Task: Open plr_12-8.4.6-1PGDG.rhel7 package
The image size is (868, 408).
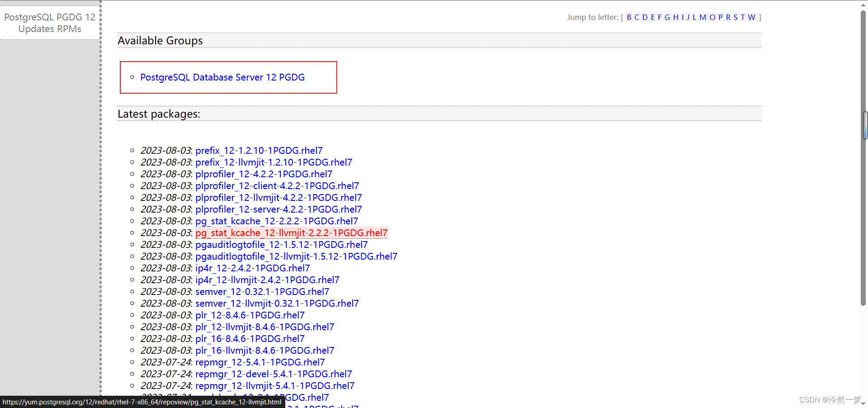Action: coord(250,315)
